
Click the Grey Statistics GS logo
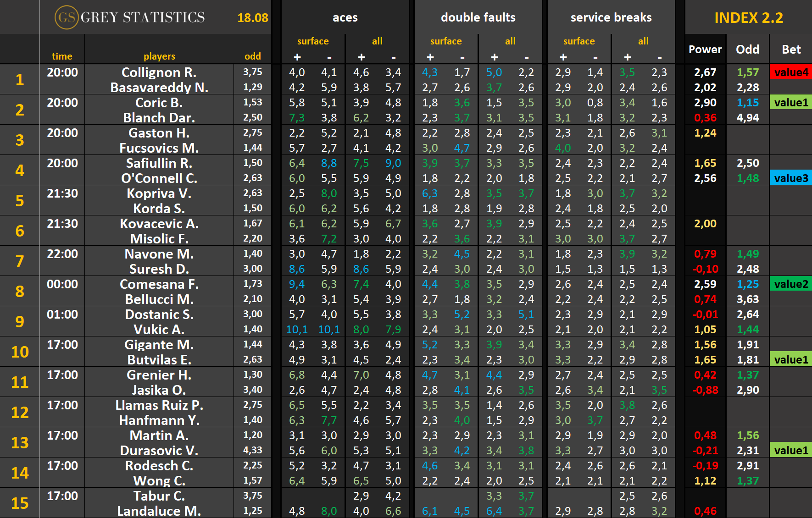click(66, 17)
